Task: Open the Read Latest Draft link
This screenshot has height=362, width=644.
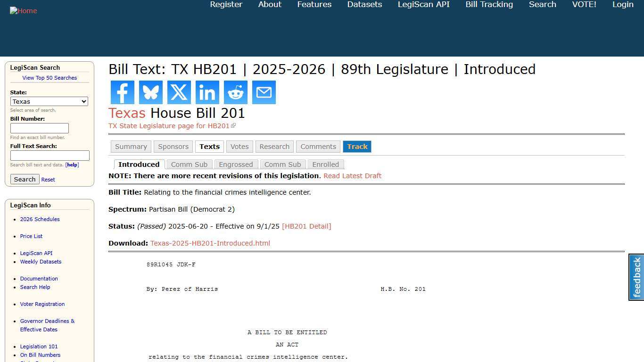Action: coord(352,176)
